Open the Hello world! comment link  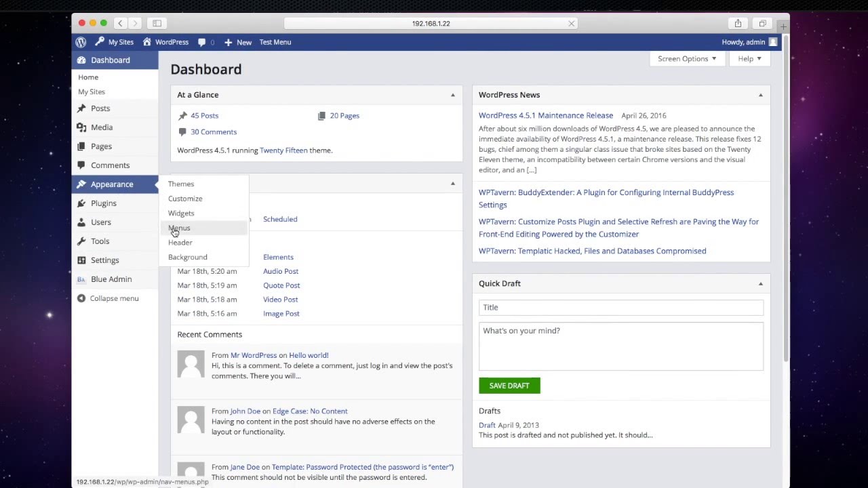[309, 355]
